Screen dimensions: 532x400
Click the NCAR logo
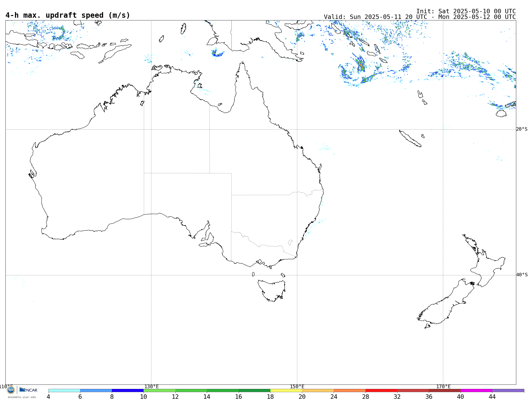[x=28, y=390]
